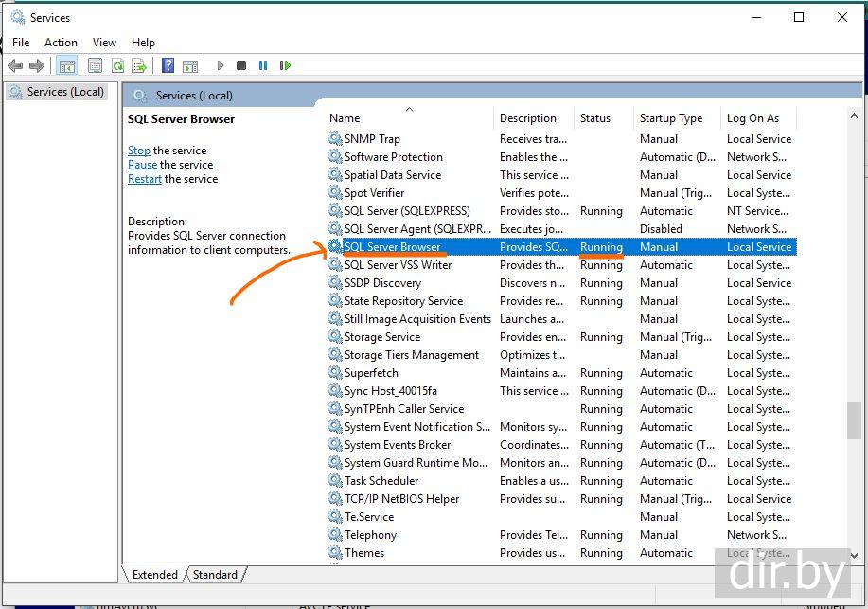Switch to the Standard tab
The image size is (868, 609).
(x=216, y=574)
